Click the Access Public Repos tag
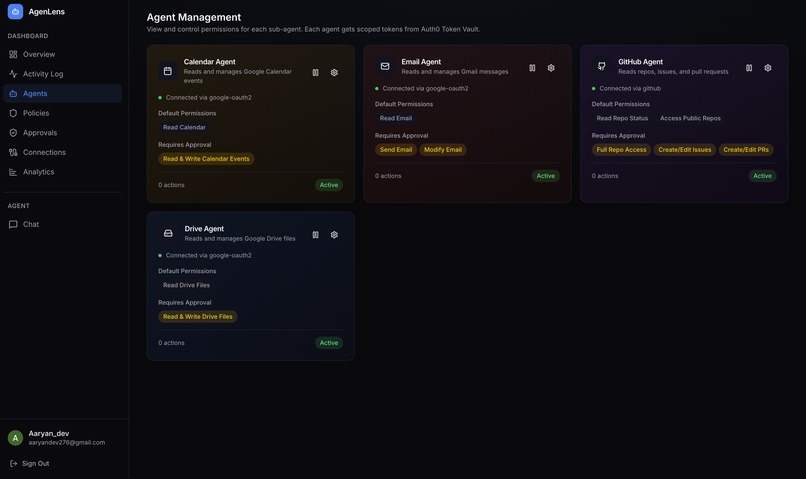The height and width of the screenshot is (479, 806). click(690, 118)
